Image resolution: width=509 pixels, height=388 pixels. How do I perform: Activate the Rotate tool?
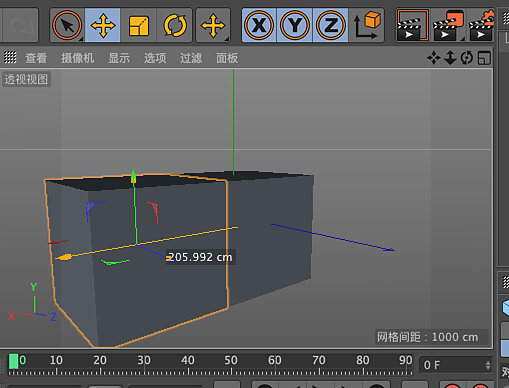point(175,26)
